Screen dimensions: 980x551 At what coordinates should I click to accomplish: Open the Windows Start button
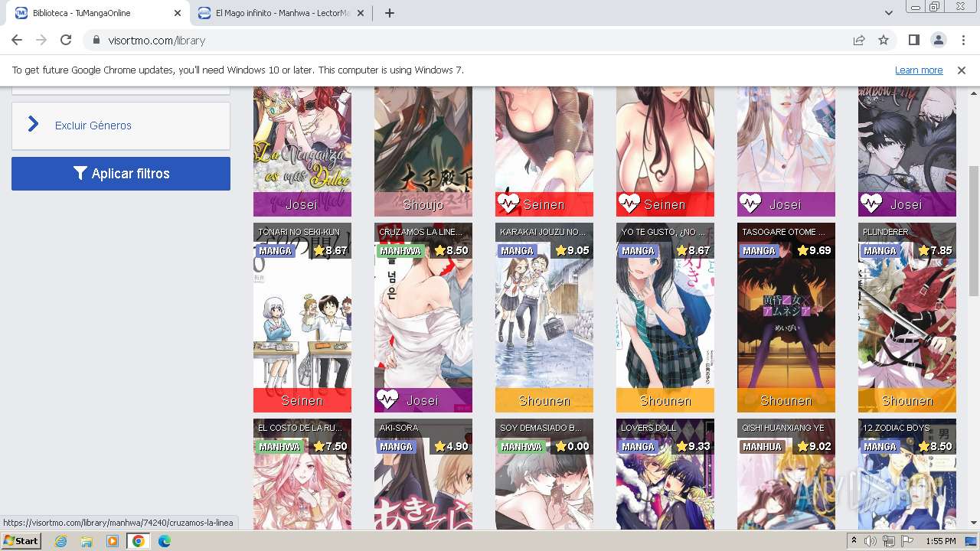tap(21, 540)
